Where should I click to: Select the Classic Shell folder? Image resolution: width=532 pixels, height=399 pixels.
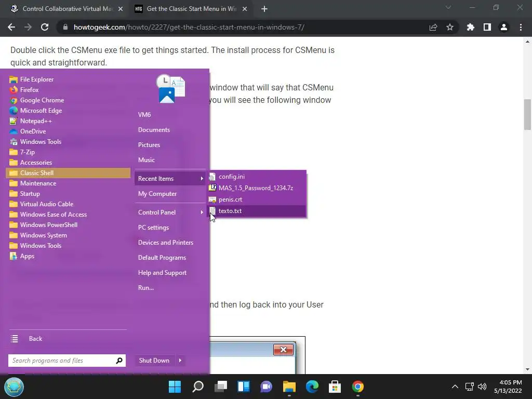pyautogui.click(x=68, y=172)
